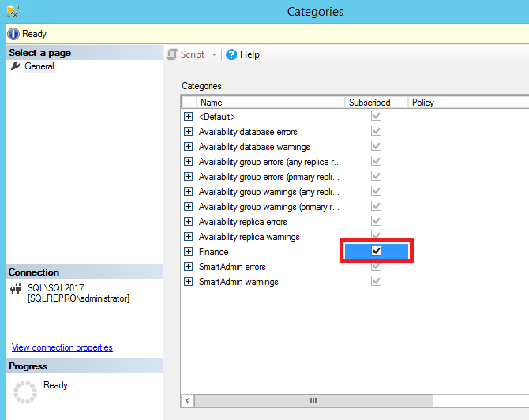Click the Policy column header

[x=466, y=103]
